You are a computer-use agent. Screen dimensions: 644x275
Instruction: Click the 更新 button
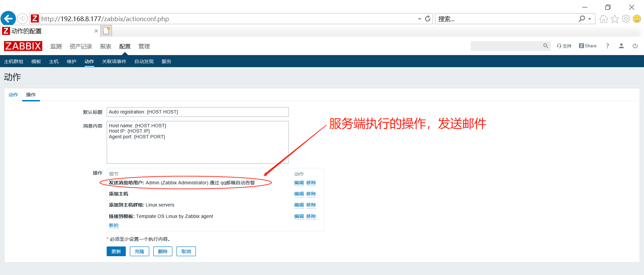pyautogui.click(x=116, y=251)
